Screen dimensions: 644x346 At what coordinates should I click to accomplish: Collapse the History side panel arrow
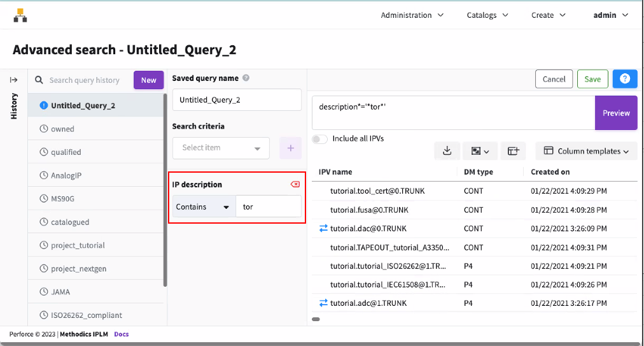(x=14, y=80)
